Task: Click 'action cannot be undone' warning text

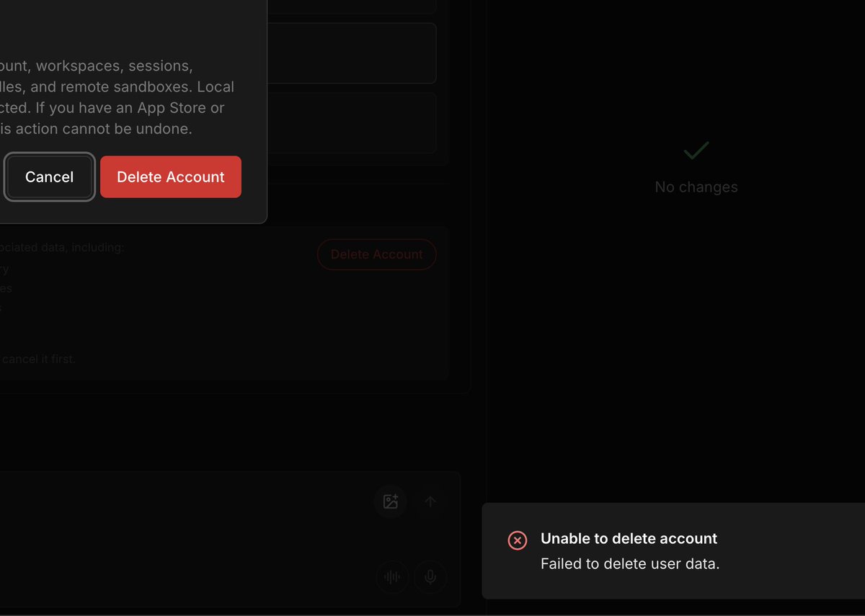Action: tap(104, 129)
